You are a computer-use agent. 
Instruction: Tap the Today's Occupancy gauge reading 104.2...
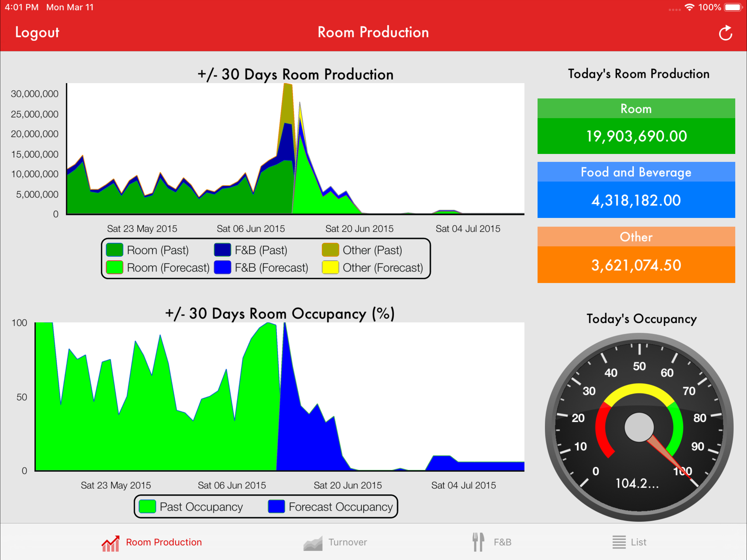tap(637, 483)
